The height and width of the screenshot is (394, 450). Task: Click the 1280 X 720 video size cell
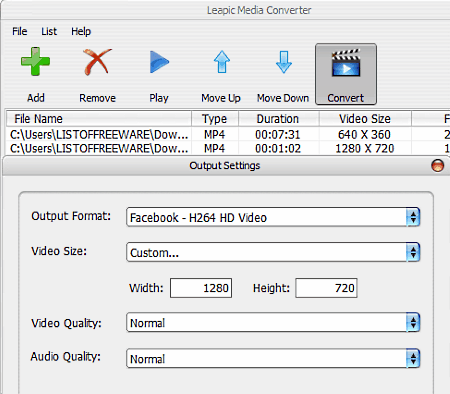click(x=365, y=148)
